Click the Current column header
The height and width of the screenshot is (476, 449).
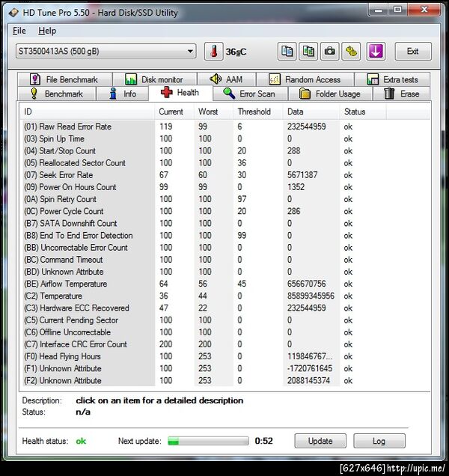[174, 112]
